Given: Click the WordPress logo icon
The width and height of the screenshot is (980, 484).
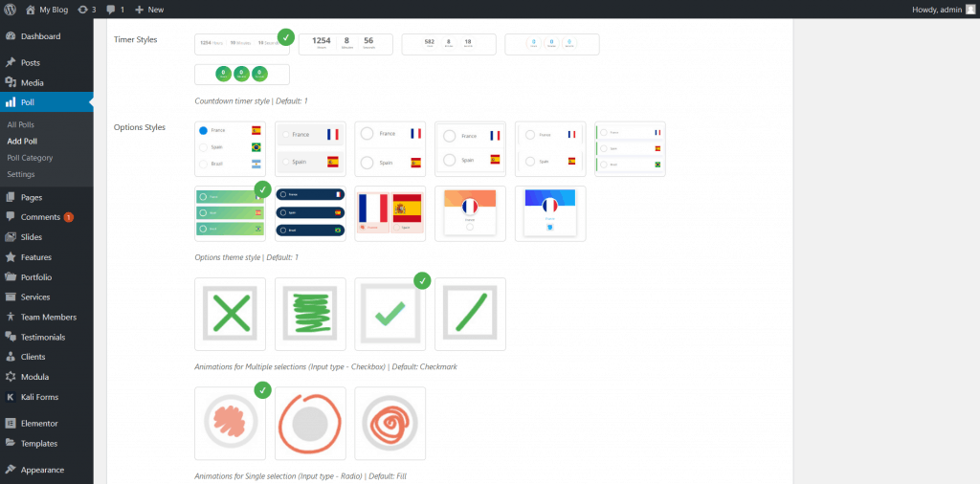Looking at the screenshot, I should (x=11, y=9).
